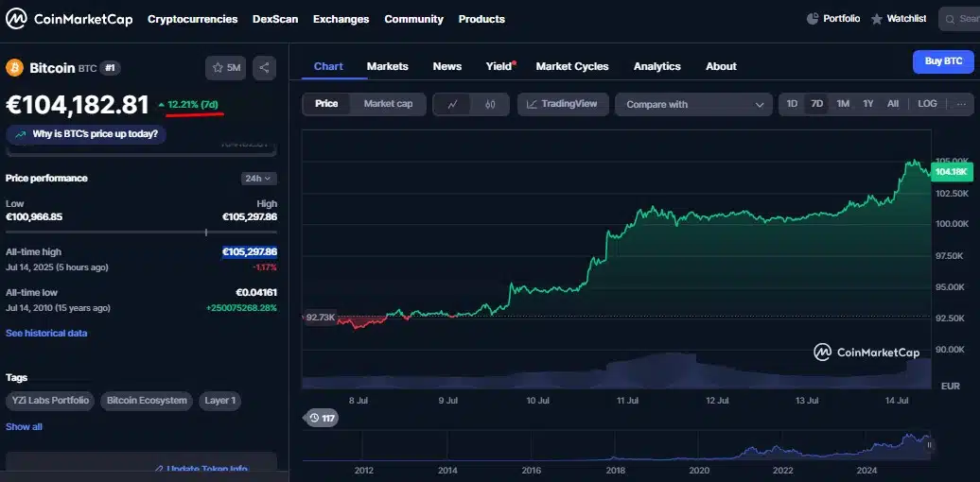Click the all-time low value €0.04161
The image size is (980, 482).
click(x=256, y=292)
